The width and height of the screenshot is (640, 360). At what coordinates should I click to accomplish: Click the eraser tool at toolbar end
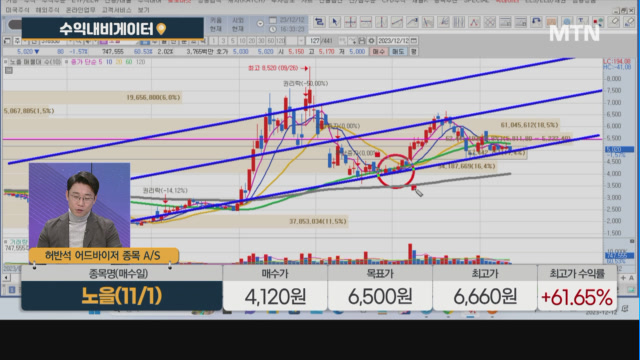click(x=629, y=22)
